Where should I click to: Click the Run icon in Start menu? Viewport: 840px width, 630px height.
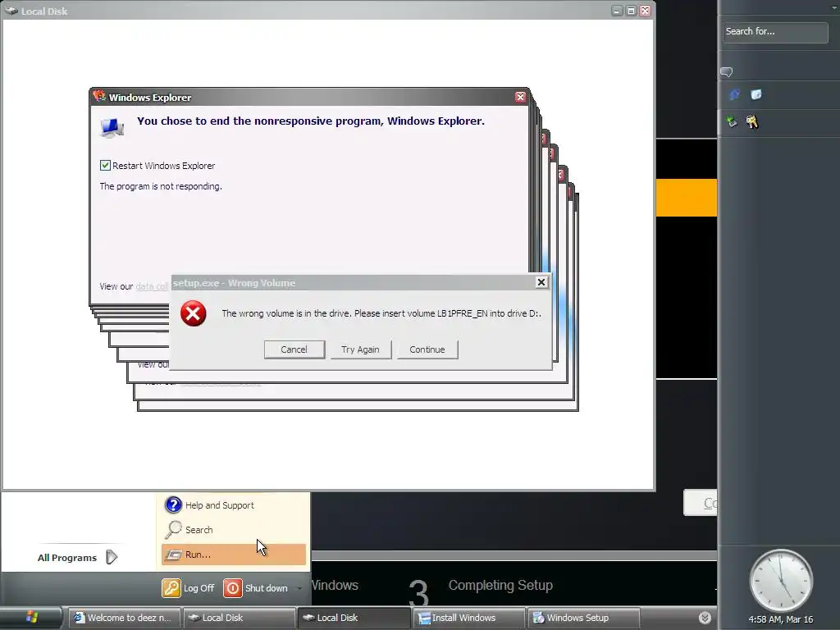point(173,555)
